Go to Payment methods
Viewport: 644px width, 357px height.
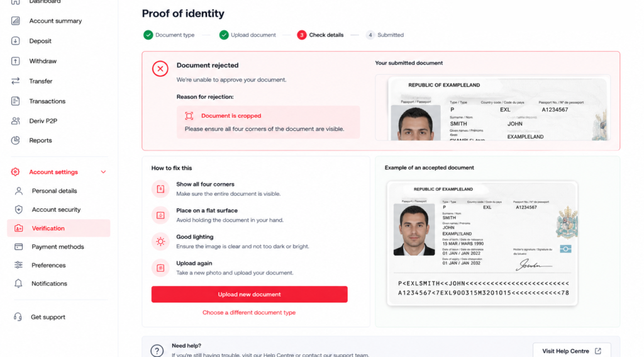pos(57,247)
